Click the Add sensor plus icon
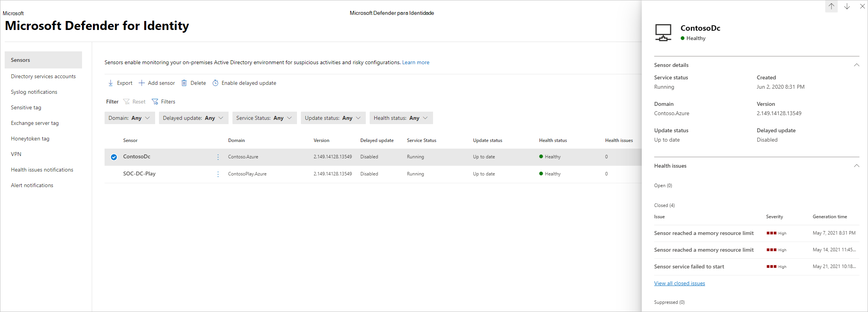Image resolution: width=868 pixels, height=312 pixels. (142, 83)
